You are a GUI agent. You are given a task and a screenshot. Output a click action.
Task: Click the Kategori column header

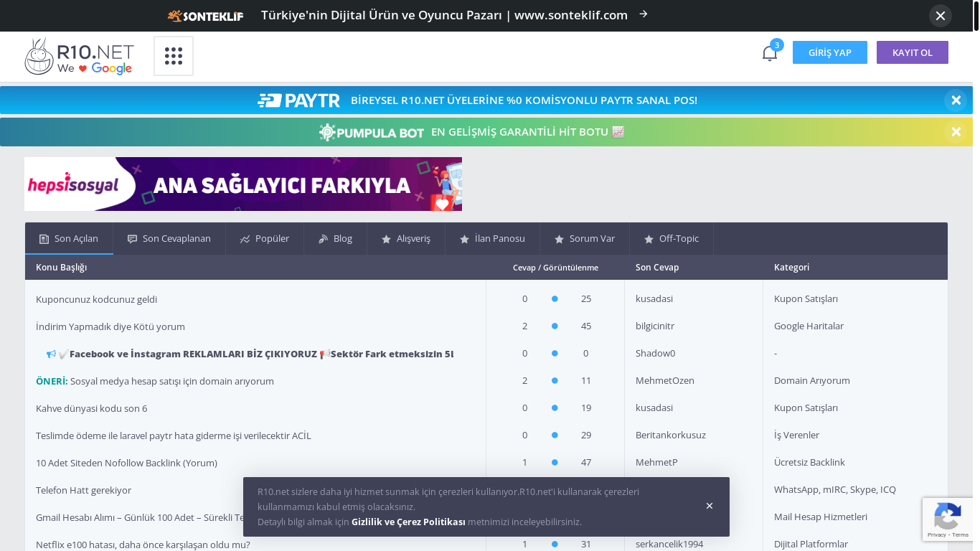click(791, 267)
